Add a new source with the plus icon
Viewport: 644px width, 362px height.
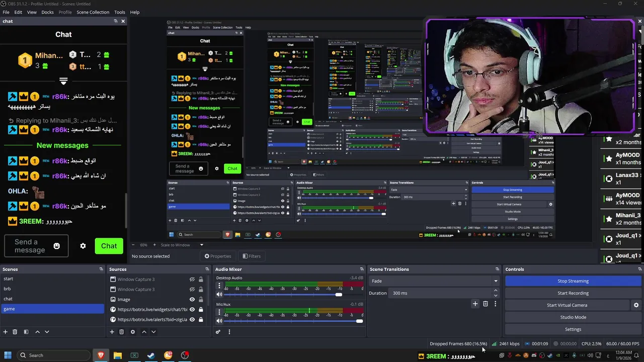[x=112, y=332]
